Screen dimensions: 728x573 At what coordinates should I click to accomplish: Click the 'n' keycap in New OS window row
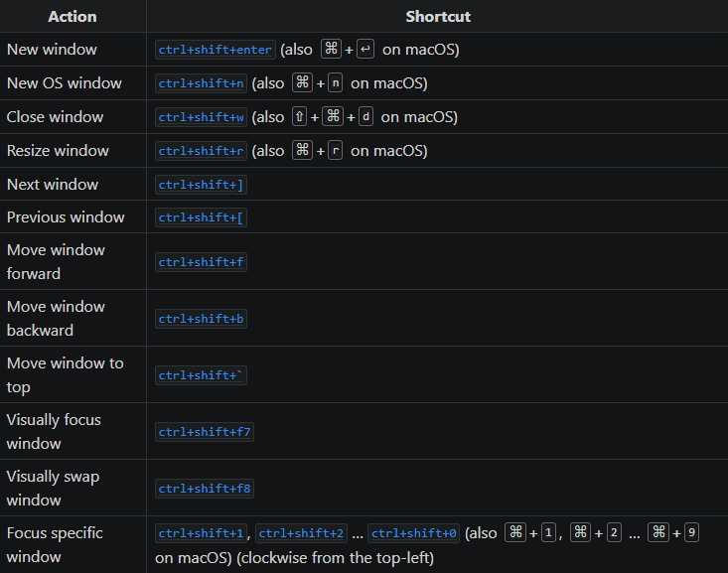pyautogui.click(x=336, y=83)
